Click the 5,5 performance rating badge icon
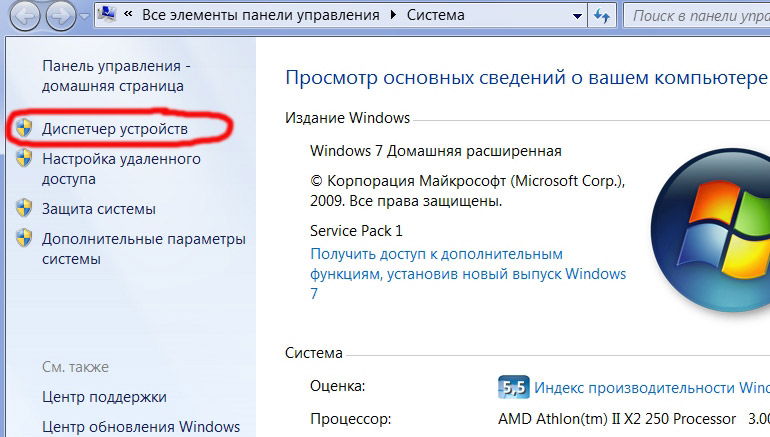 point(514,387)
